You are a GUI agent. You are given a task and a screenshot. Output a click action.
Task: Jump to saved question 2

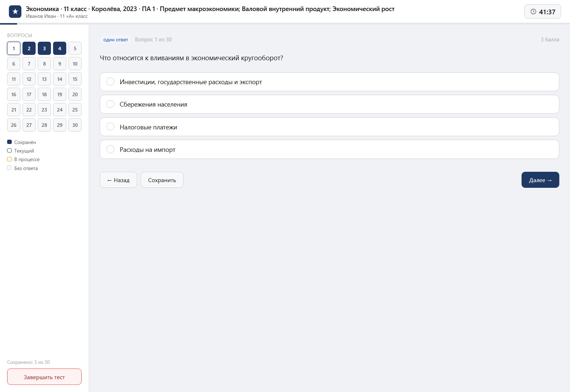click(x=29, y=48)
